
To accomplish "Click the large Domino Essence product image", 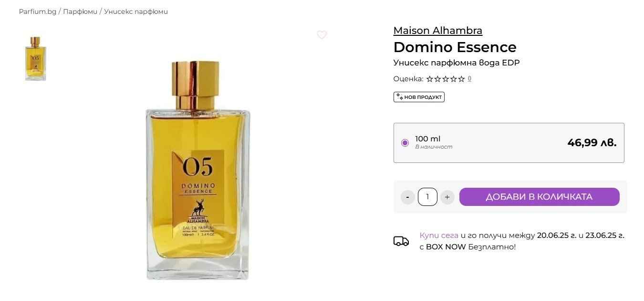I will click(x=197, y=171).
